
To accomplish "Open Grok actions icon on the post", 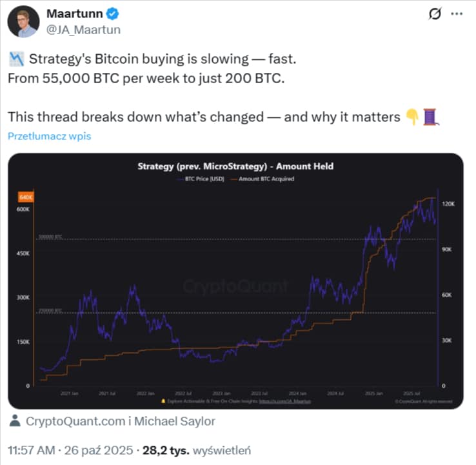I will click(435, 14).
